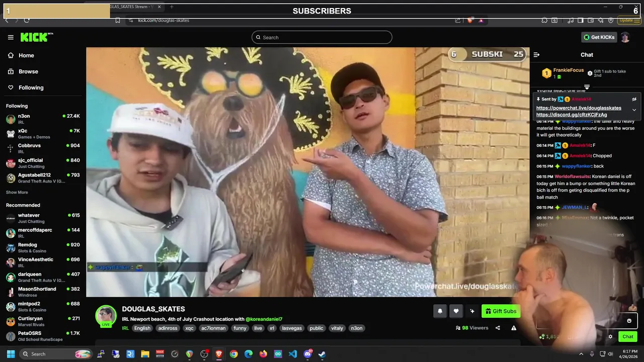Open browser extensions puzzle icon

coord(544,20)
